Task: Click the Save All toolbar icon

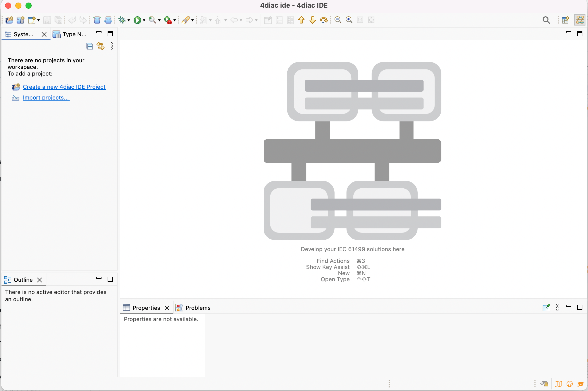Action: point(58,20)
